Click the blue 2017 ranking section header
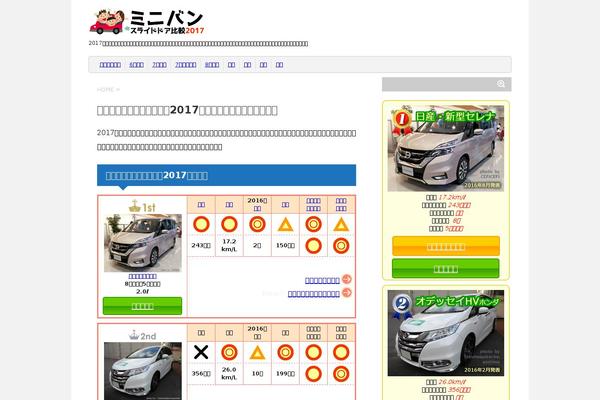Screen dimensions: 600x400 227,175
